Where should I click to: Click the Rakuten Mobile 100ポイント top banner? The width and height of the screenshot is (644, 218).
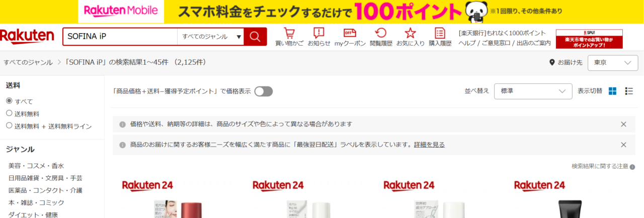(x=322, y=11)
